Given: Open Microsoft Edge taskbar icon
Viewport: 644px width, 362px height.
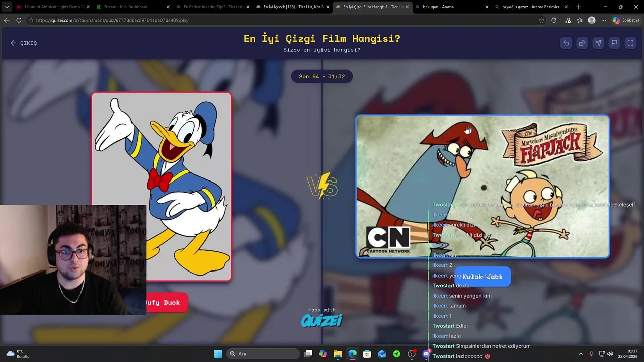Looking at the screenshot, I should 353,354.
